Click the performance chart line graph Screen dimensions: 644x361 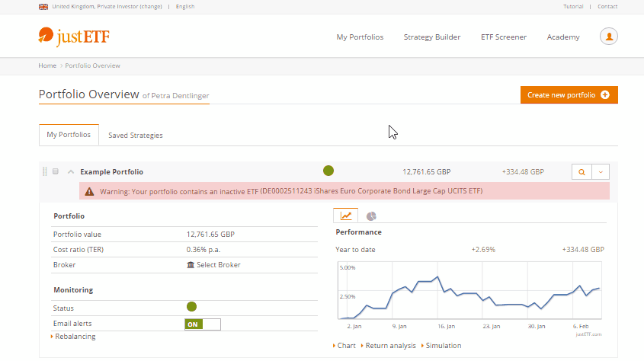click(x=469, y=293)
